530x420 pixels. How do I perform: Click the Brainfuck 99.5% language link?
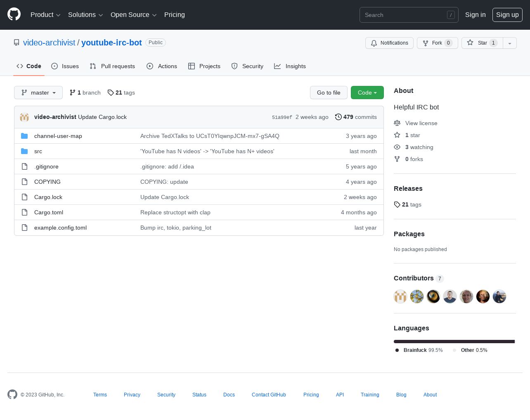(x=419, y=350)
